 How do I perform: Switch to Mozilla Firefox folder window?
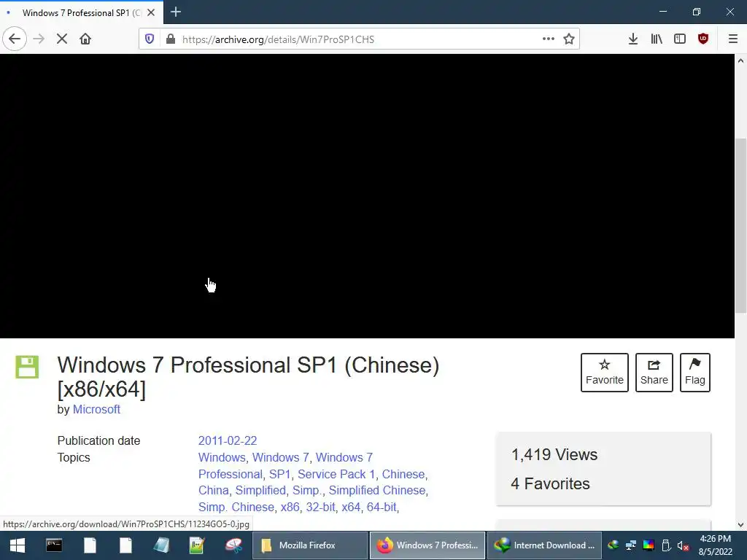309,545
